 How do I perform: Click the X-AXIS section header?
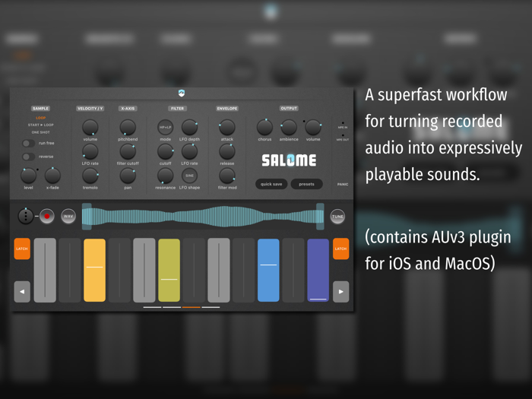128,109
